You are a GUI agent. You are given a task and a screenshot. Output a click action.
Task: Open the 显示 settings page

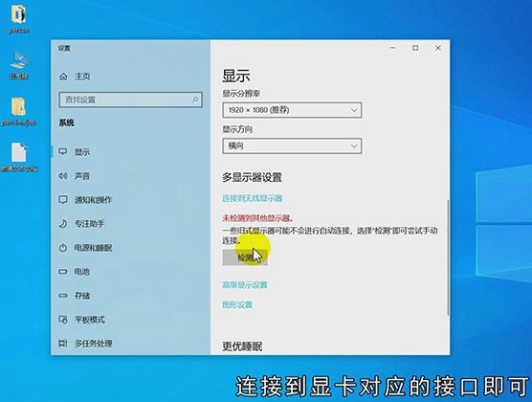coord(82,152)
